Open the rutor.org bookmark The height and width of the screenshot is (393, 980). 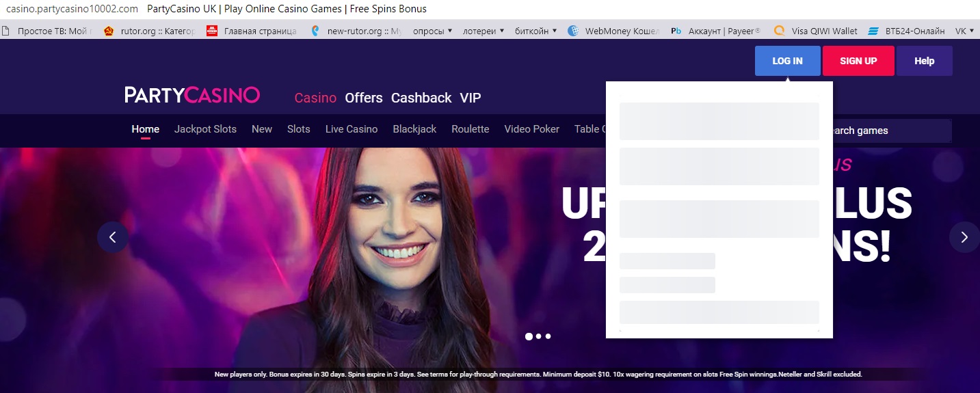(149, 31)
